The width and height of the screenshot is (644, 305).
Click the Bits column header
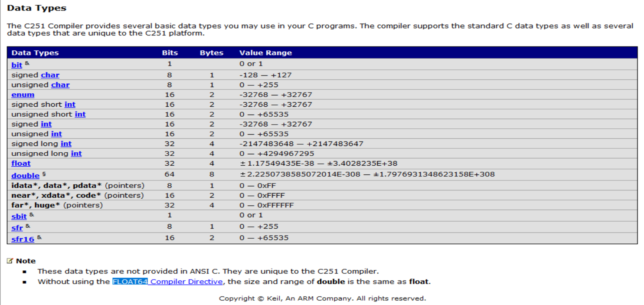pyautogui.click(x=170, y=53)
